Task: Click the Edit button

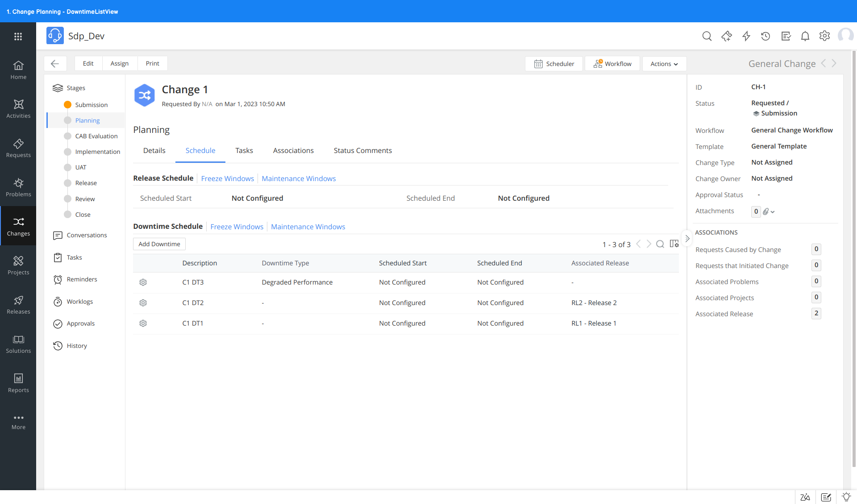Action: click(x=88, y=63)
